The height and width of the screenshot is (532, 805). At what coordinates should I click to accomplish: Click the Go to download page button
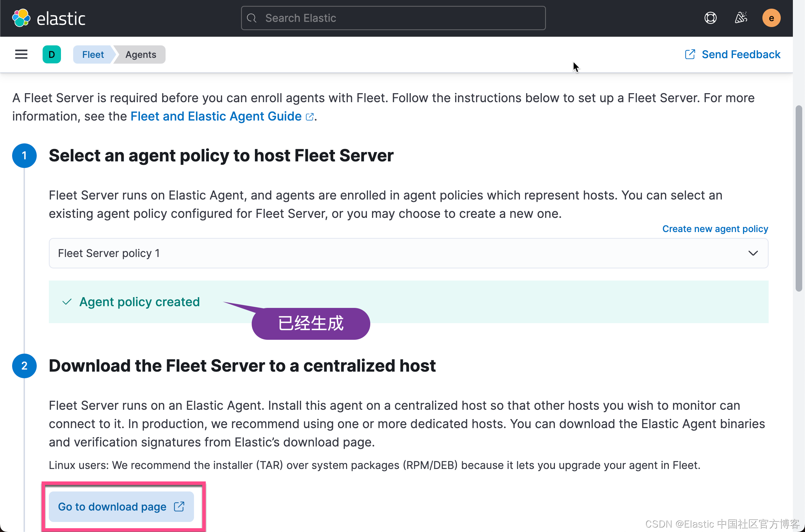coord(121,506)
